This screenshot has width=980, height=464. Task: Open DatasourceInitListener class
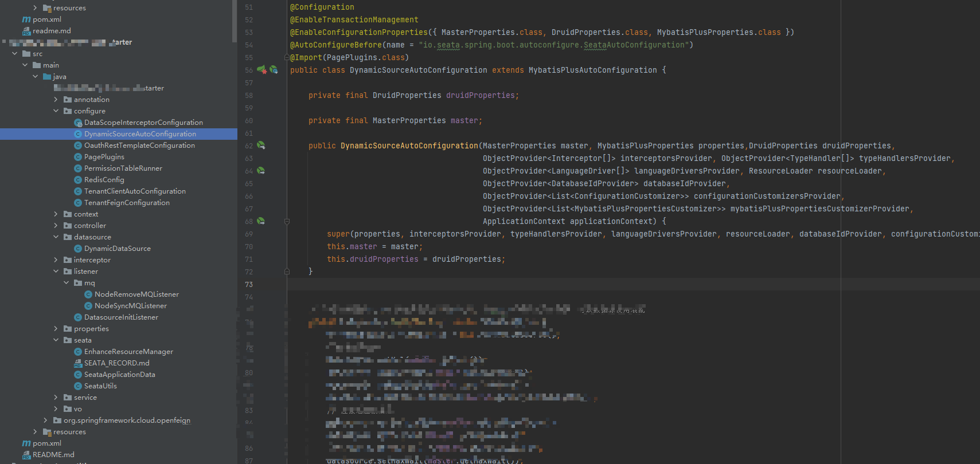121,317
